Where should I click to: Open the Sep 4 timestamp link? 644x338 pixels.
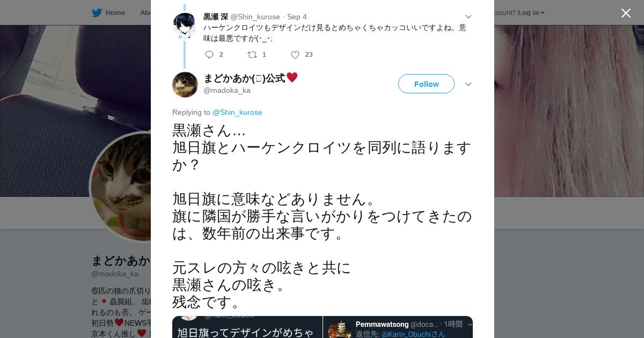pyautogui.click(x=297, y=17)
